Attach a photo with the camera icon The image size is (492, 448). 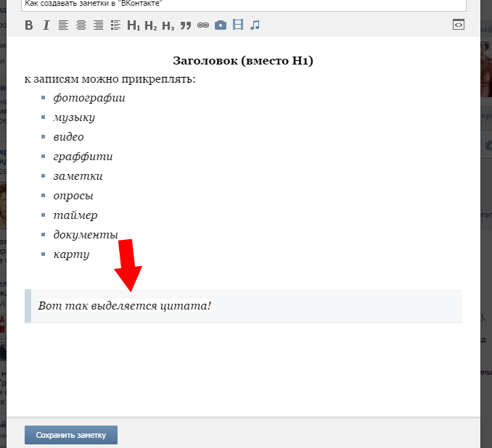[221, 25]
